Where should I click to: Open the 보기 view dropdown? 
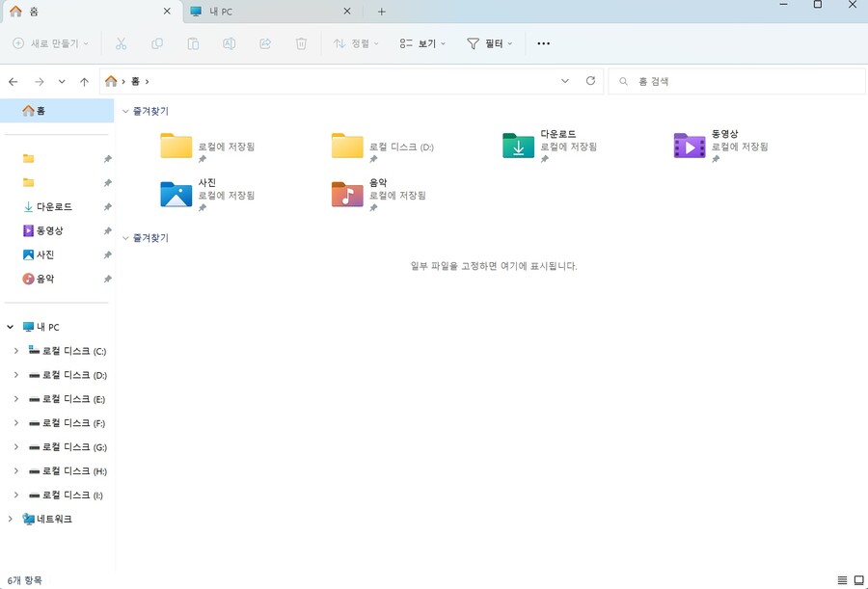coord(422,43)
